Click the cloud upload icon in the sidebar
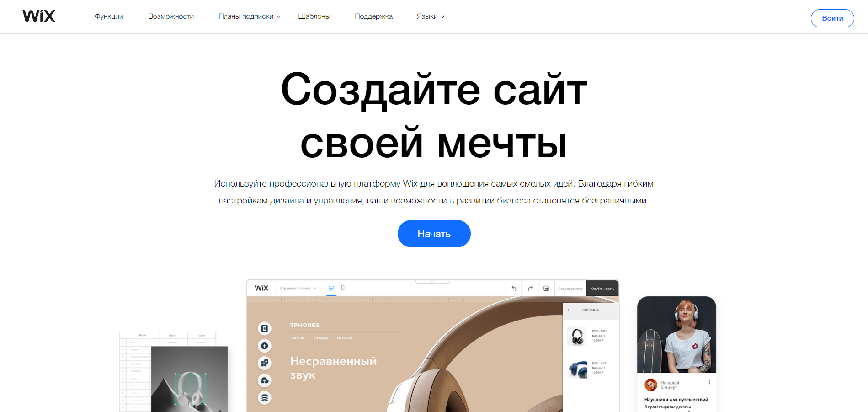 point(264,380)
